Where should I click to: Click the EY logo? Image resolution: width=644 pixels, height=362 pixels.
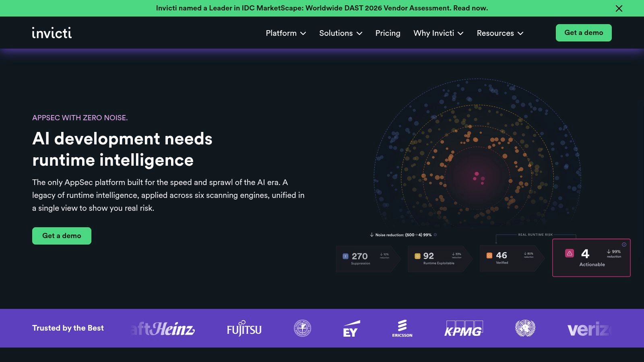tap(351, 329)
